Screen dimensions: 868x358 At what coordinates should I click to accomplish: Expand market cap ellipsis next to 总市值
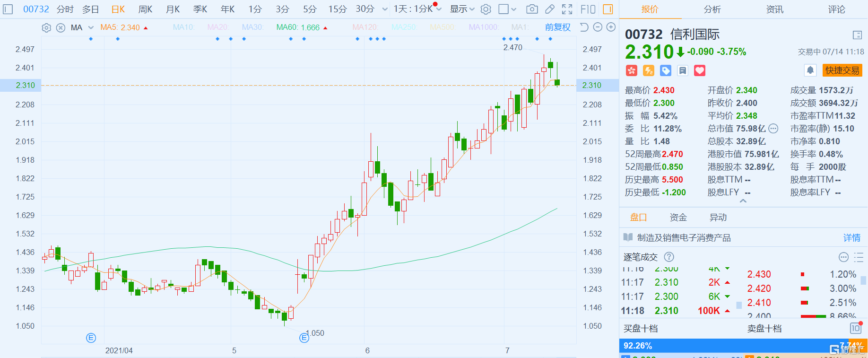[773, 128]
